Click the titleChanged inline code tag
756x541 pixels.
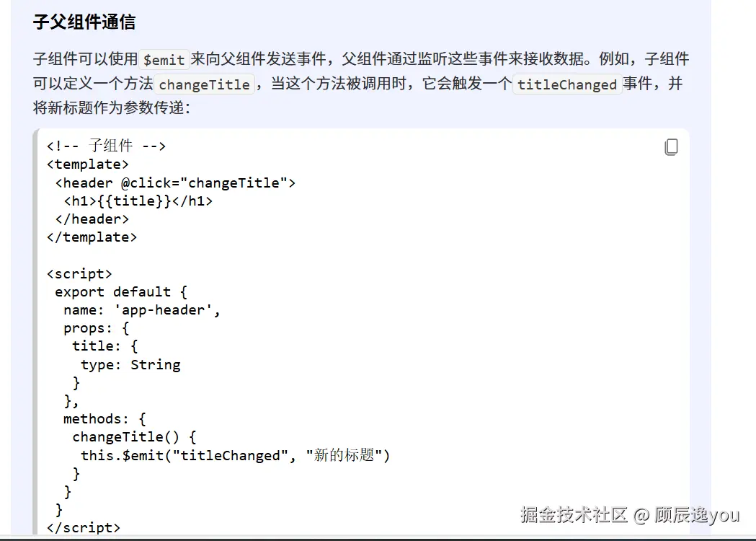tap(567, 84)
